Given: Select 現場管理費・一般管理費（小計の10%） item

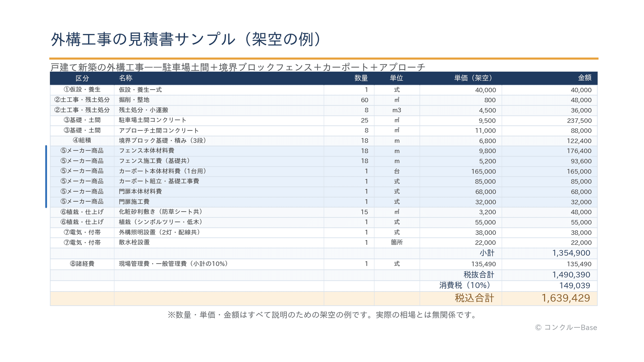Looking at the screenshot, I should [x=173, y=264].
